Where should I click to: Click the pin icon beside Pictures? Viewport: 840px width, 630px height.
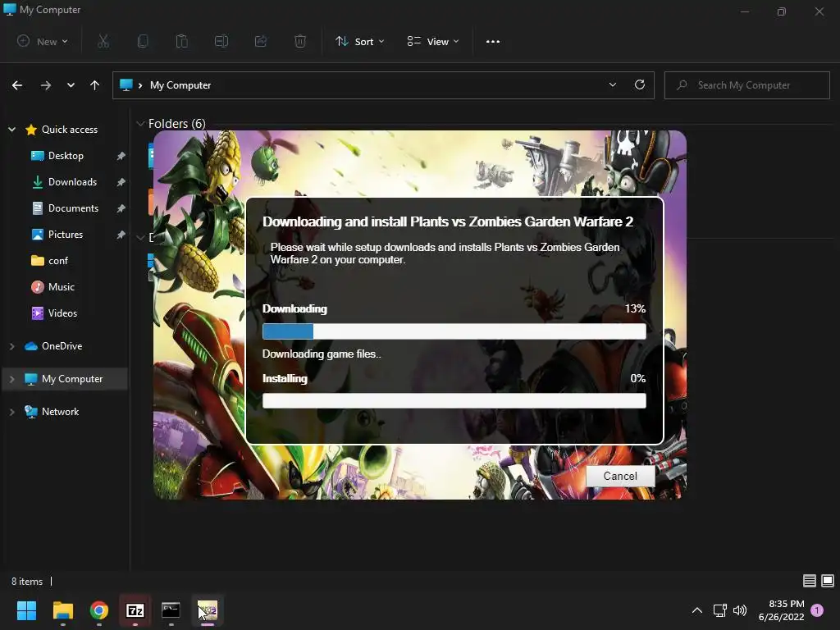point(121,235)
